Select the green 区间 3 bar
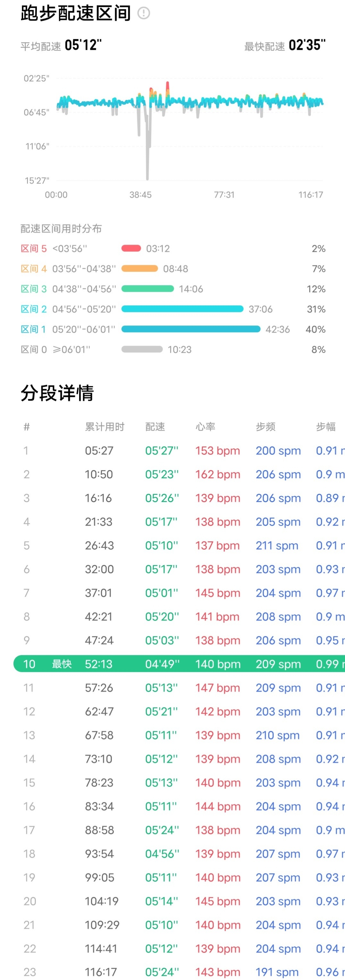Image resolution: width=345 pixels, height=980 pixels. coord(147,289)
